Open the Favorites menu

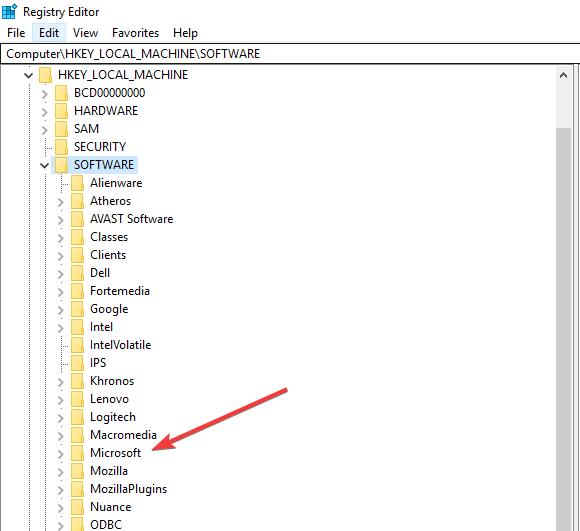pos(135,33)
